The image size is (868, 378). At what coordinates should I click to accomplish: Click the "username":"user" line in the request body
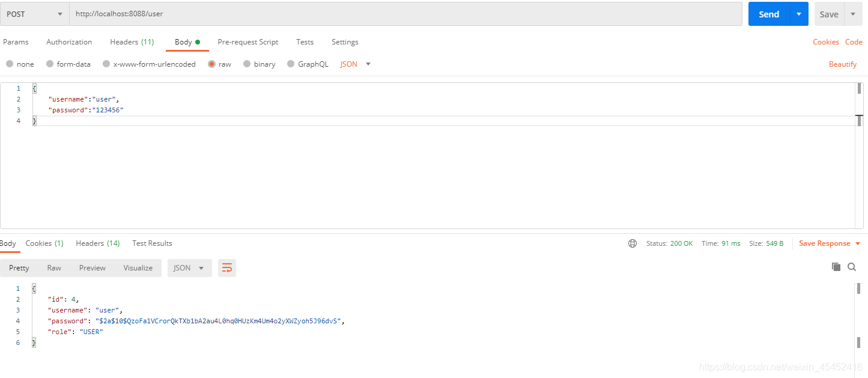click(84, 99)
